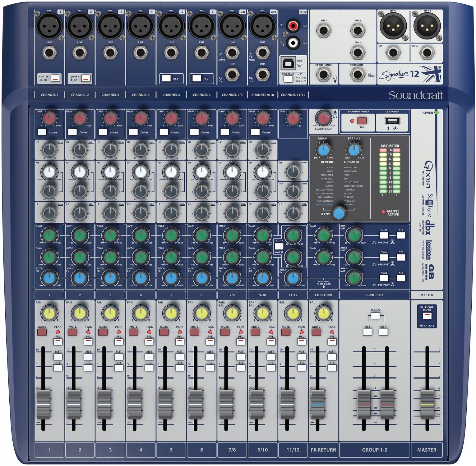
Task: Click the red phones level knob
Action: (x=323, y=118)
